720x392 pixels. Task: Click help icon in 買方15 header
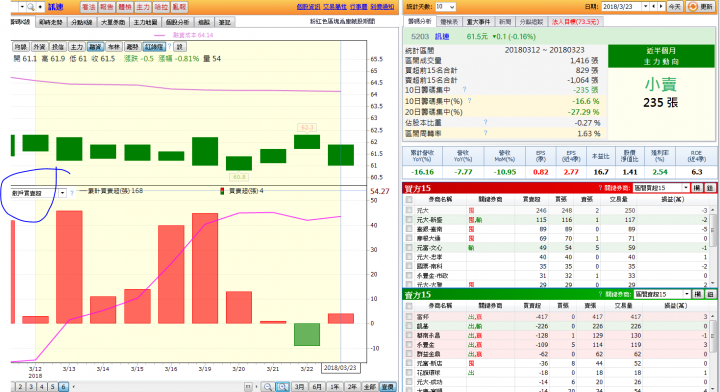coord(600,188)
